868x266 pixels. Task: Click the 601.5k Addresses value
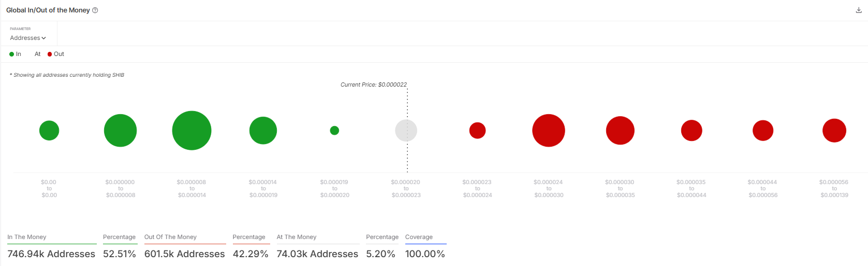pyautogui.click(x=185, y=254)
